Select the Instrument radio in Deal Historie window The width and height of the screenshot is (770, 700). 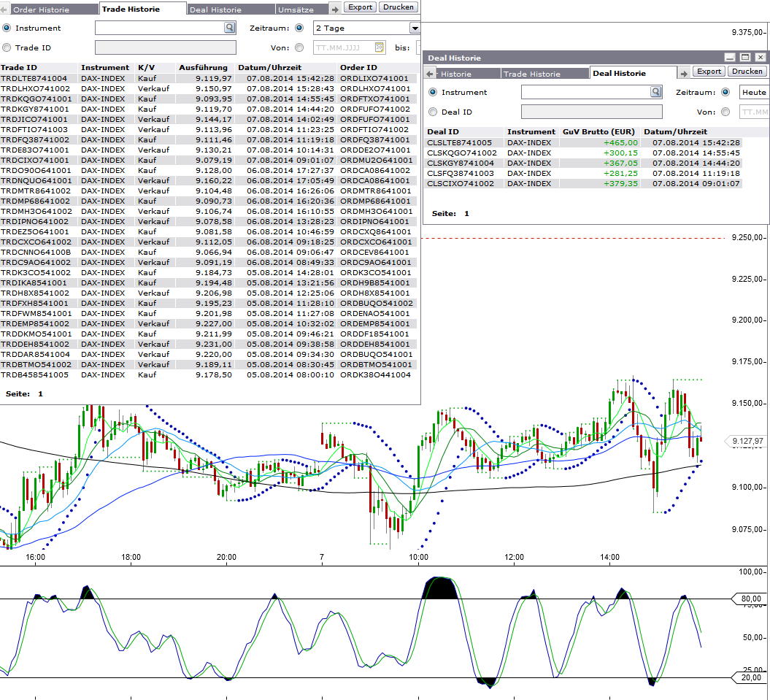point(433,92)
